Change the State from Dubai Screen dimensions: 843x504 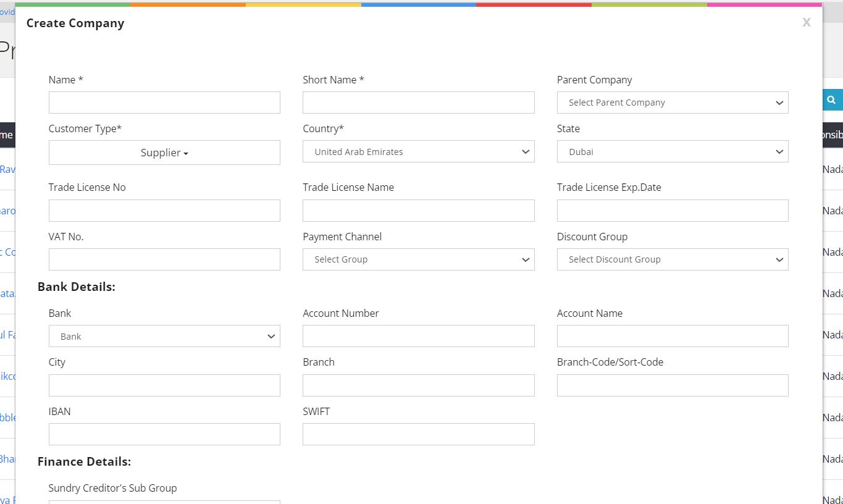point(672,152)
